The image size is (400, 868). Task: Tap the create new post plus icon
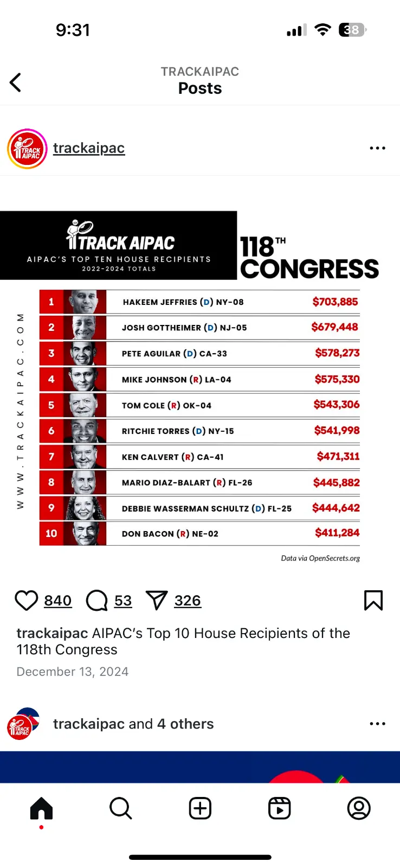coord(200,808)
